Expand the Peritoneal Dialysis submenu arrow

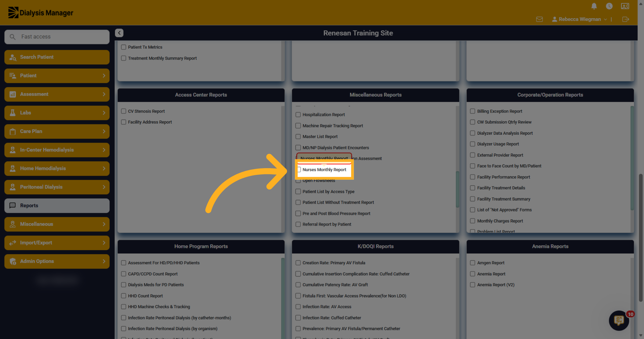click(x=104, y=187)
